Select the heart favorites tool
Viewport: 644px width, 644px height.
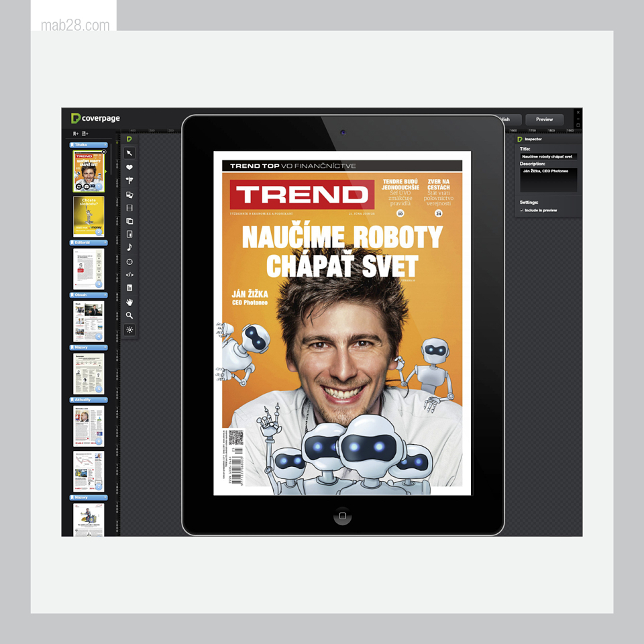129,167
